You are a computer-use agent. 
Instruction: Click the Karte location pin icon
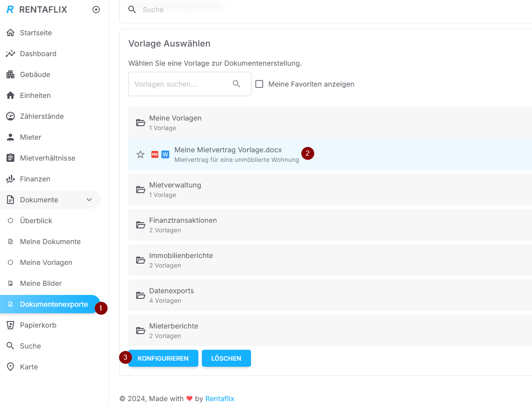[x=10, y=367]
